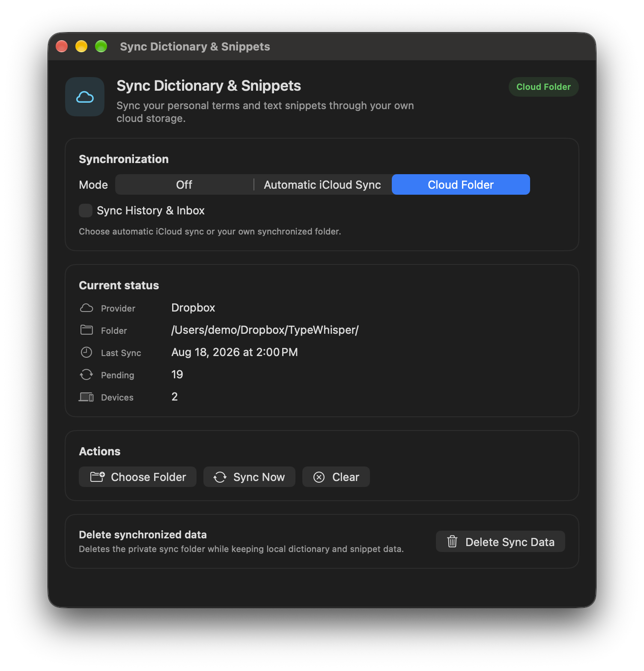The height and width of the screenshot is (671, 644).
Task: Click the Pending label
Action: [118, 375]
